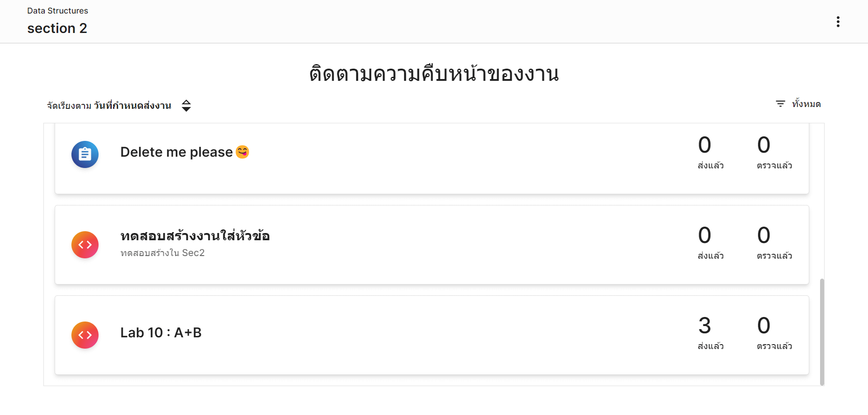Click the submitted count 3 for Lab 10

[704, 326]
